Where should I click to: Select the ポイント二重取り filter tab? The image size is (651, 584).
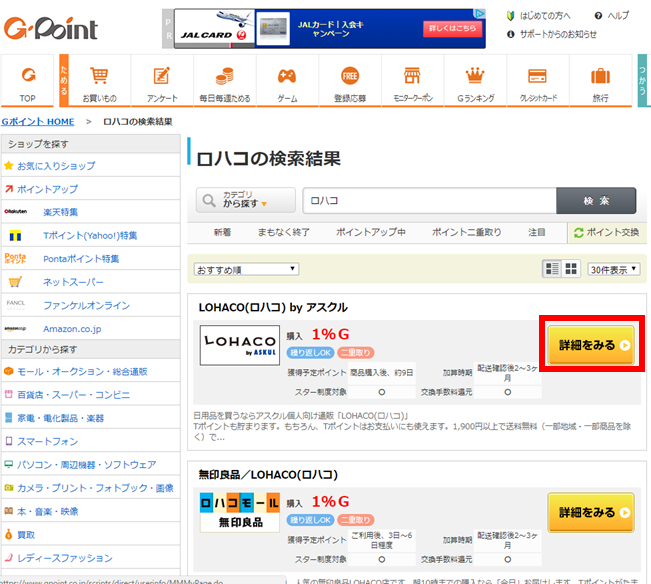467,232
